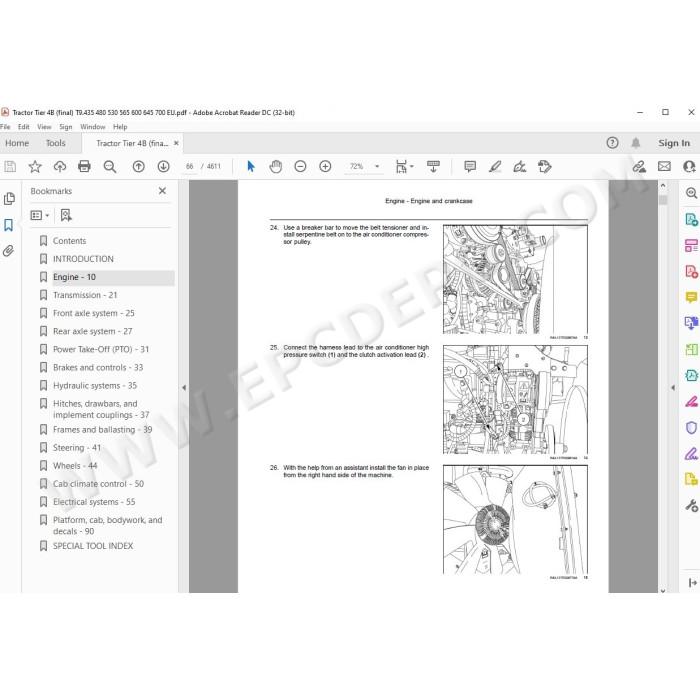The height and width of the screenshot is (700, 700).
Task: Select the Engine - 10 bookmark
Action: click(x=74, y=277)
